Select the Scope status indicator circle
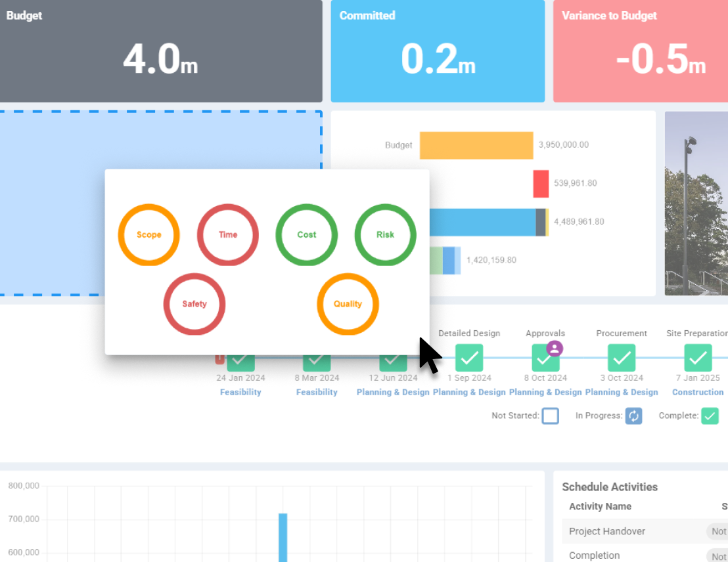Image resolution: width=728 pixels, height=562 pixels. pyautogui.click(x=149, y=234)
